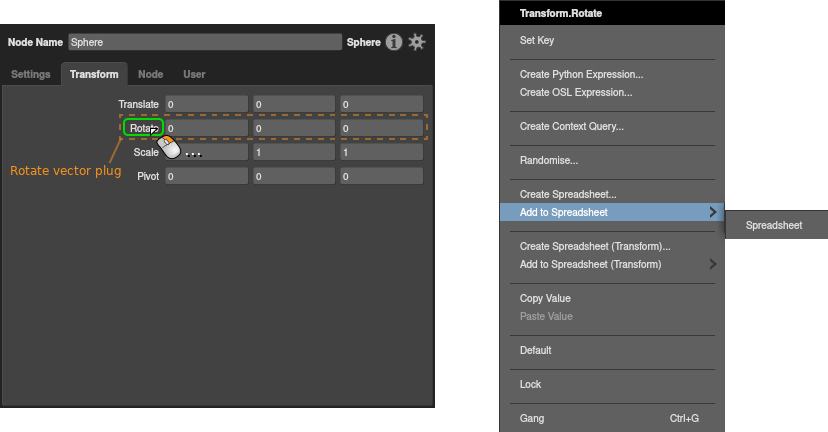Choose Copy Value from the menu
Image resolution: width=828 pixels, height=432 pixels.
(546, 298)
